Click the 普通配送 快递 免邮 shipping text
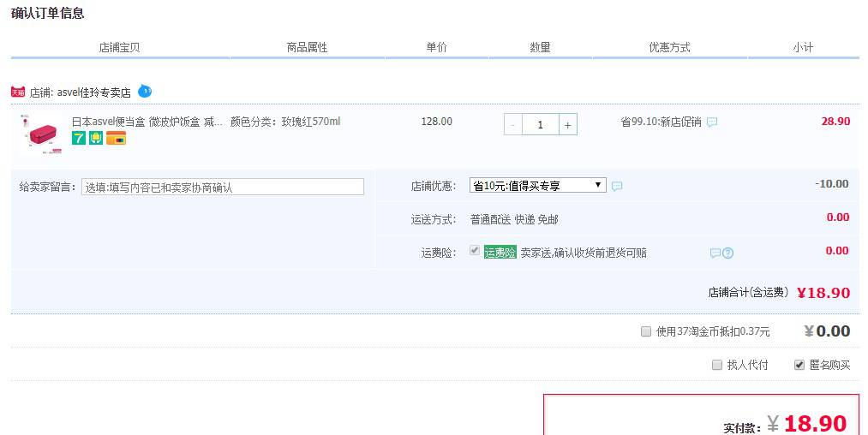The height and width of the screenshot is (435, 868). click(514, 220)
